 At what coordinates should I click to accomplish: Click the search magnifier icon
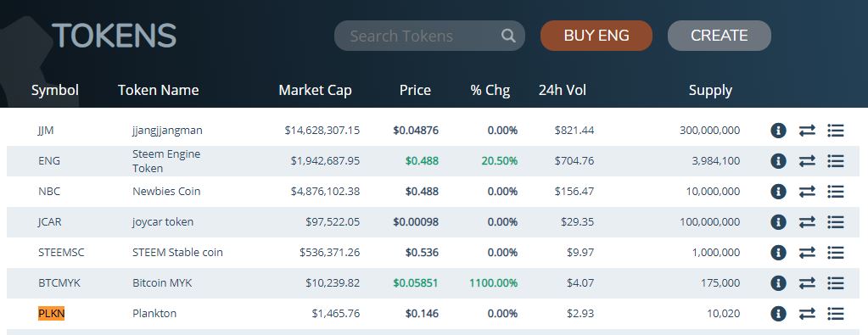508,36
